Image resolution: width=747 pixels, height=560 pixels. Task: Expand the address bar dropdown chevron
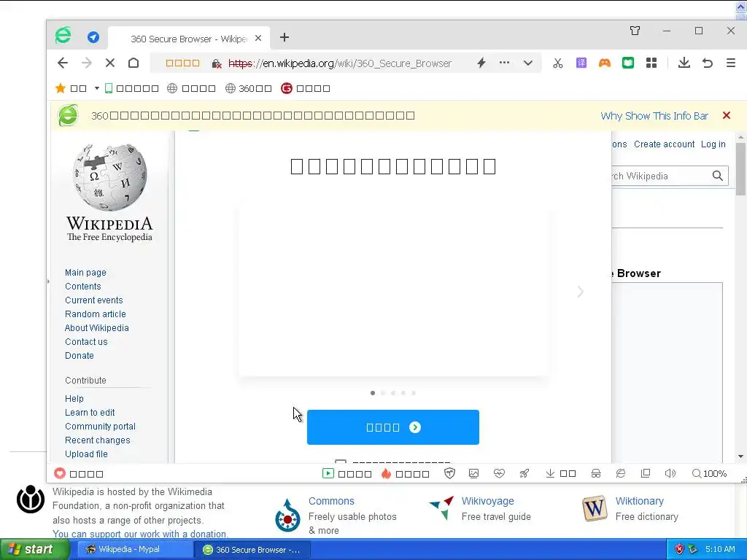pyautogui.click(x=528, y=63)
